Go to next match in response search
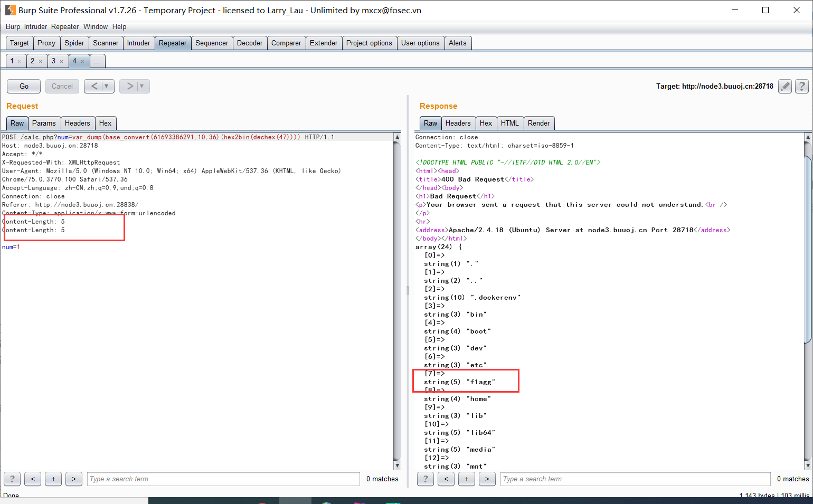The image size is (813, 504). 487,479
